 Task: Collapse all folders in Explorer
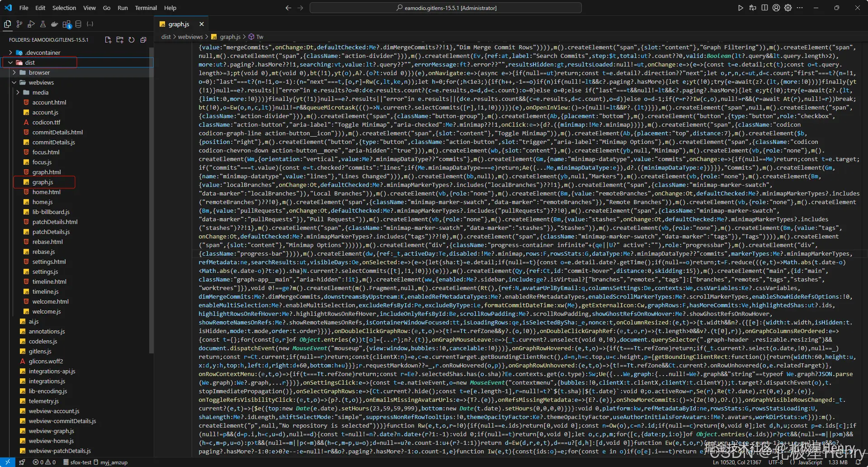tap(143, 40)
